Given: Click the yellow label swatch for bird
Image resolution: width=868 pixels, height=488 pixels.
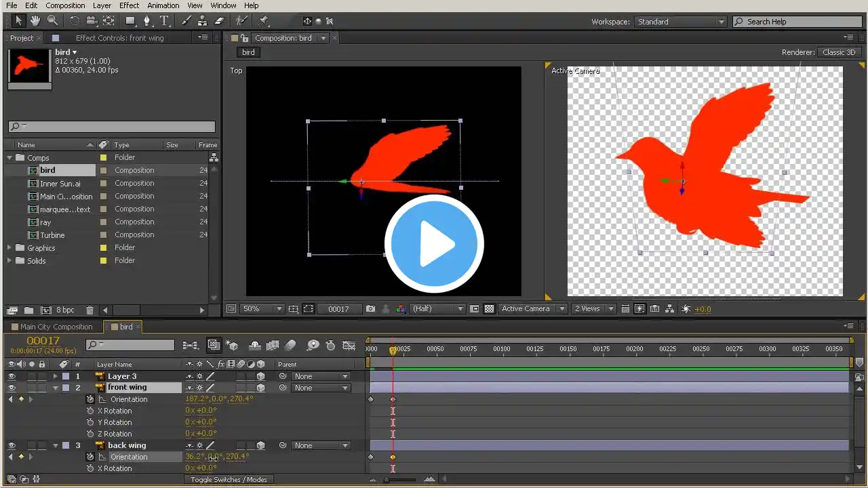Looking at the screenshot, I should [103, 170].
